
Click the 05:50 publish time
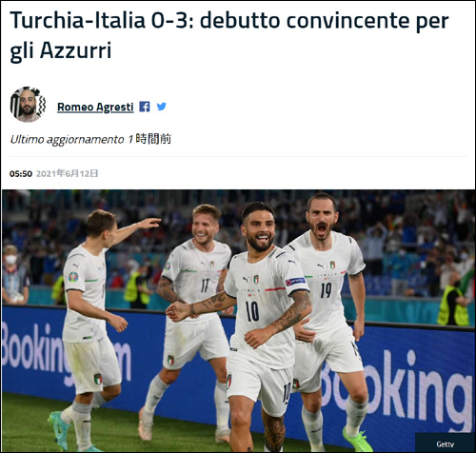21,174
